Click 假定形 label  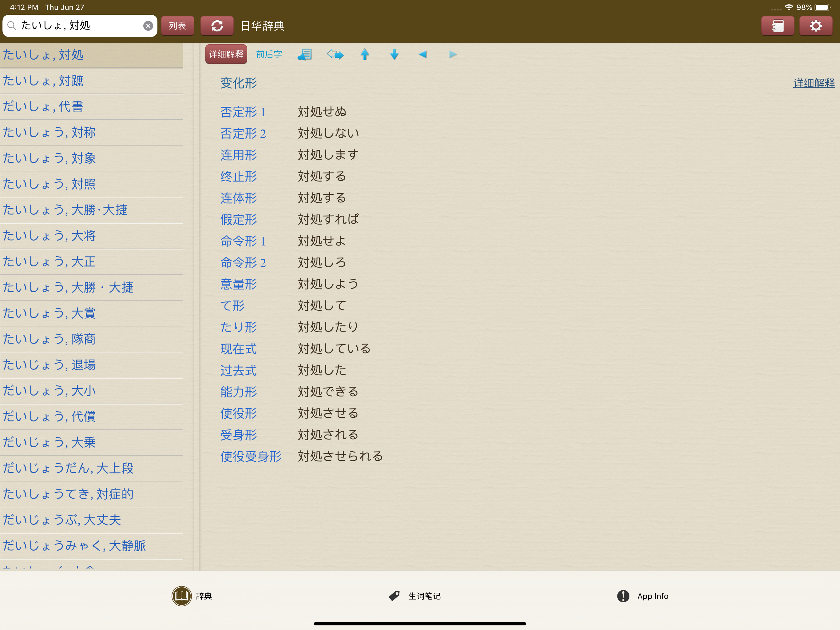(x=239, y=220)
